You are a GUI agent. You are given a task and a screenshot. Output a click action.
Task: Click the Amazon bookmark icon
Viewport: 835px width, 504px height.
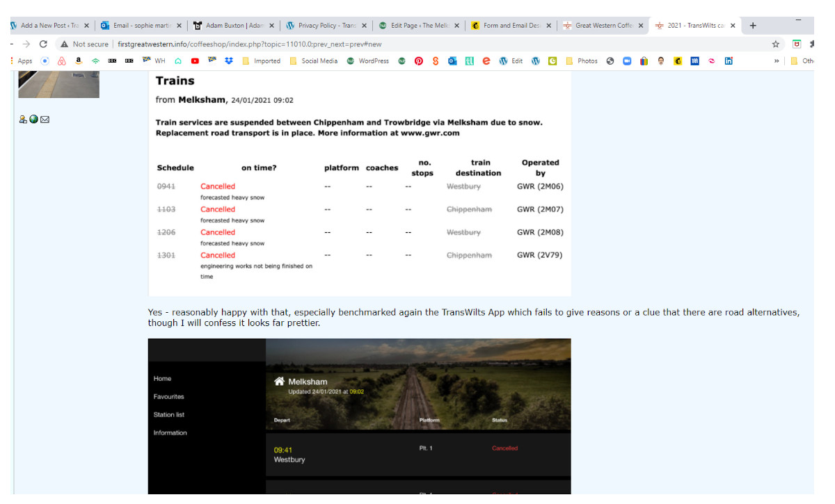point(79,61)
